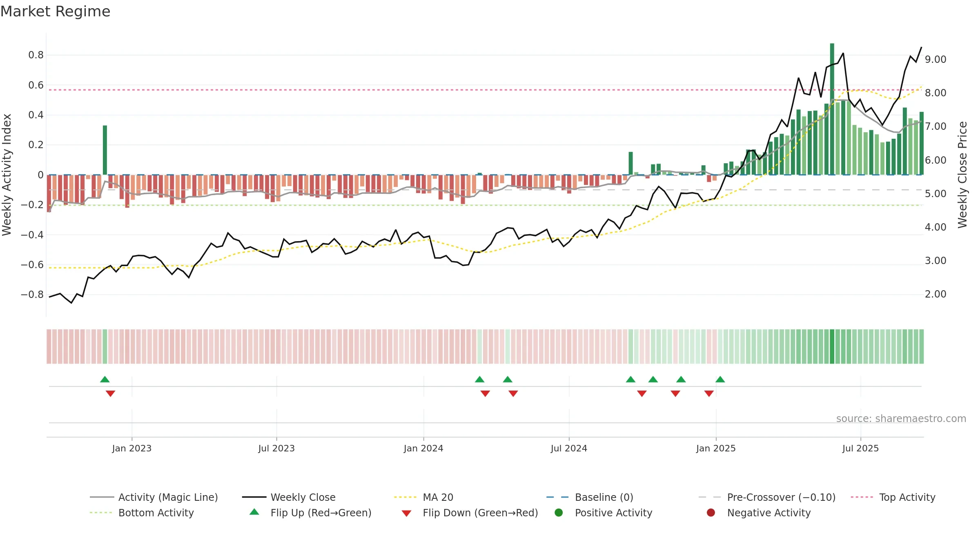Image resolution: width=980 pixels, height=551 pixels.
Task: Toggle Flip Up (Red→Green) legend entry
Action: pos(310,513)
